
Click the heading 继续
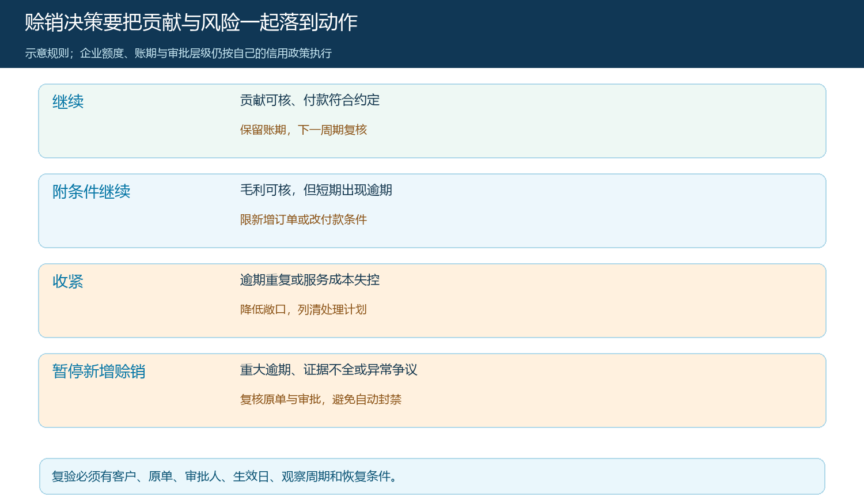(x=68, y=101)
